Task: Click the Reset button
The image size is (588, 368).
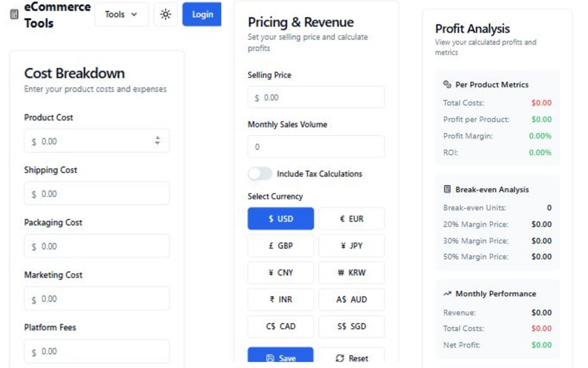Action: (x=352, y=358)
